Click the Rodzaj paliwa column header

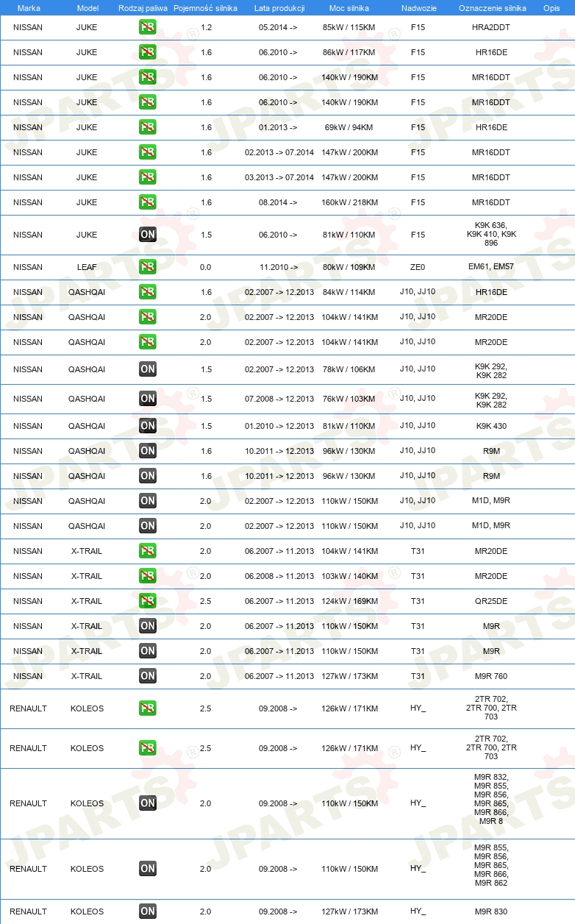143,8
